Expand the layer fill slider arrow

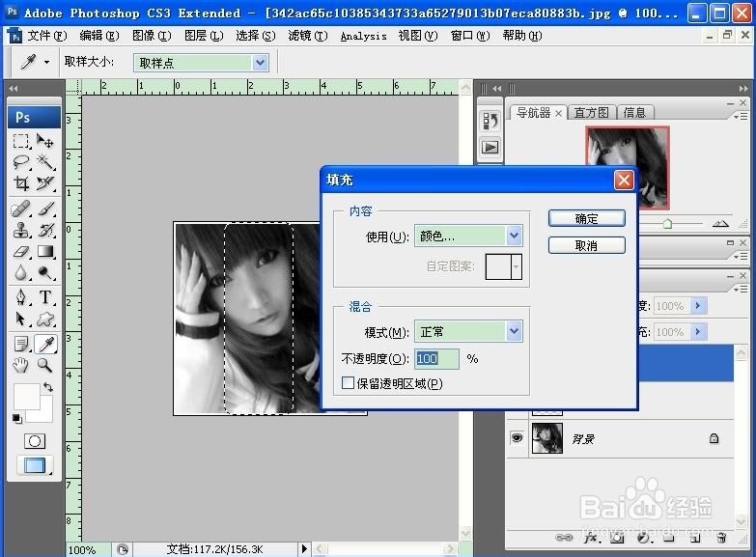[698, 332]
